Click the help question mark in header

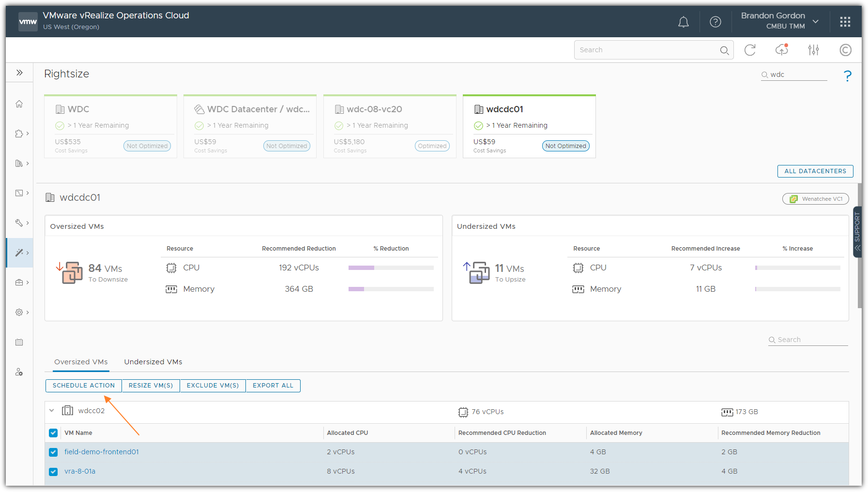[x=715, y=22]
